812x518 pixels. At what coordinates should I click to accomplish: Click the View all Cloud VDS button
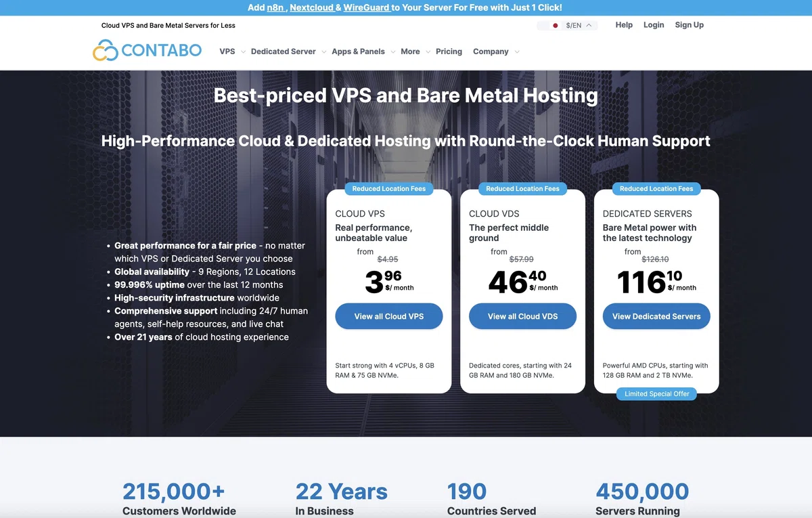(x=522, y=316)
